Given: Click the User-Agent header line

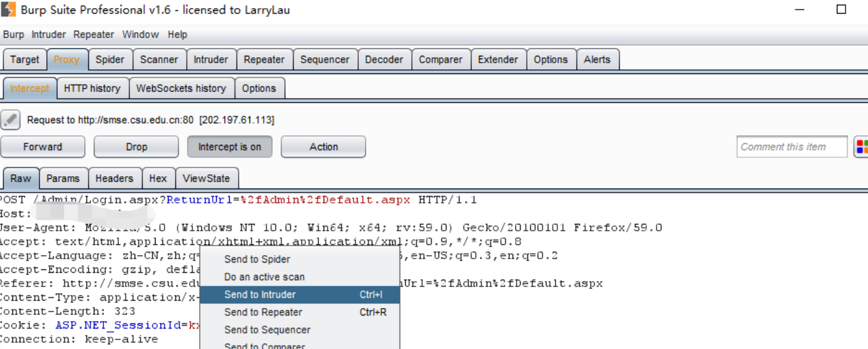Looking at the screenshot, I should point(330,228).
